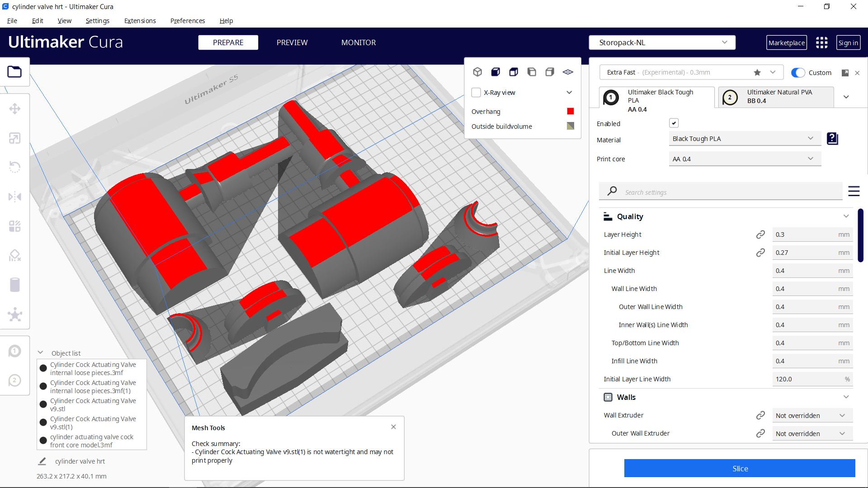Image resolution: width=868 pixels, height=488 pixels.
Task: Switch to the PREVIEW tab
Action: 292,42
